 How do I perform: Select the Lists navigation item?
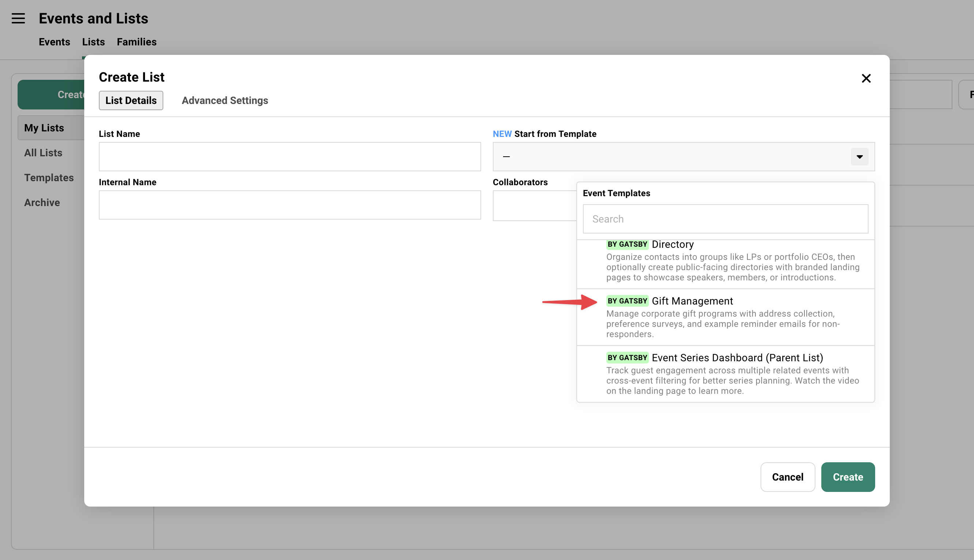pos(93,42)
